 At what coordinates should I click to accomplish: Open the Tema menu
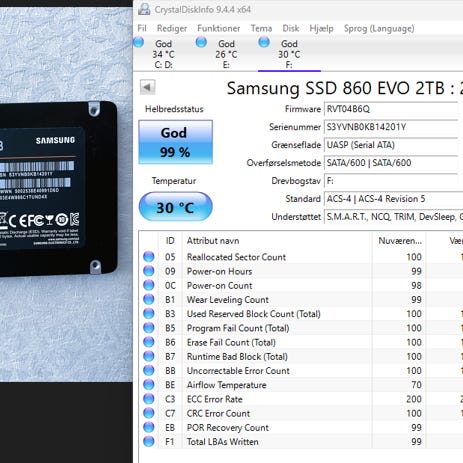261,28
